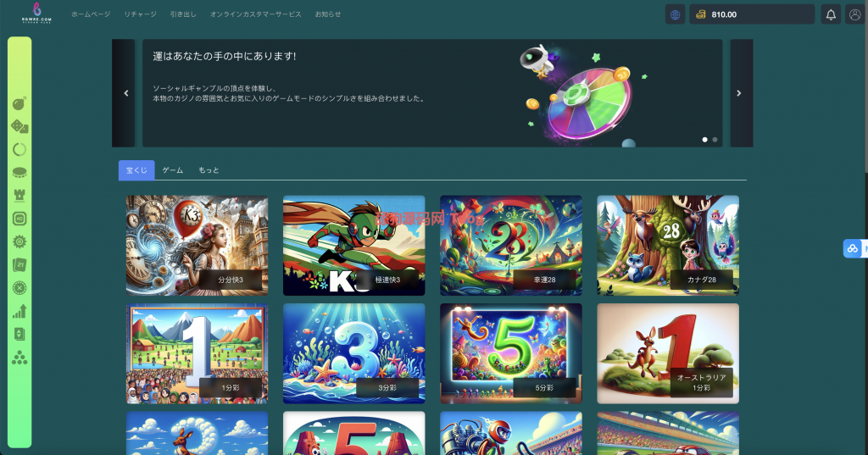This screenshot has height=455, width=868.
Task: Open the globe language selector
Action: 675,14
